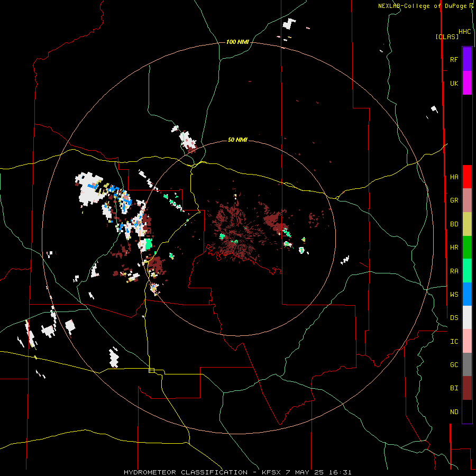Click the UK legend label
Screen dimensions: 476x476
click(454, 83)
